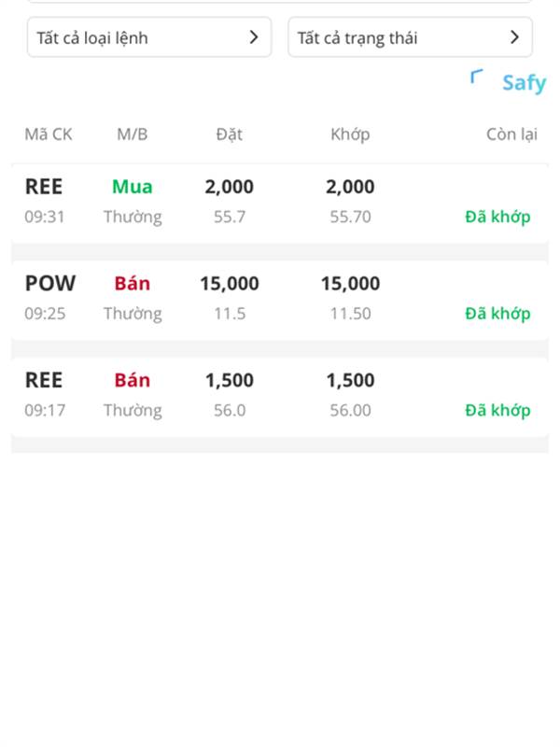
Task: Click the 'Khớp' column header
Action: point(350,134)
